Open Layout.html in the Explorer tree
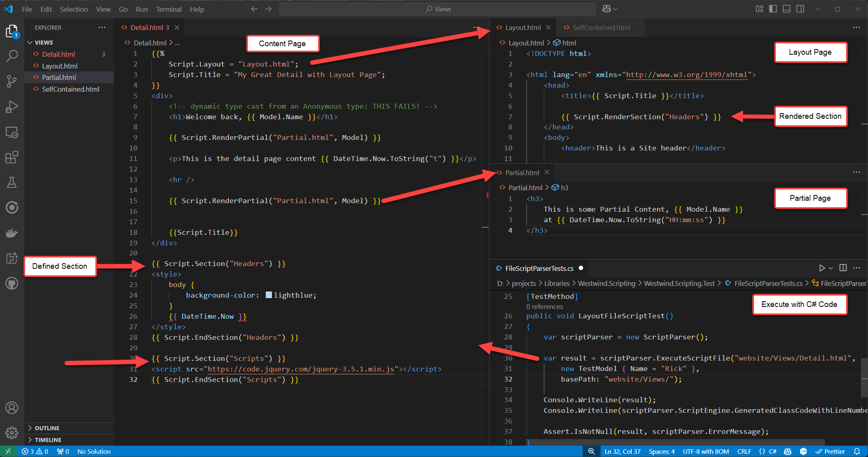 click(x=60, y=66)
